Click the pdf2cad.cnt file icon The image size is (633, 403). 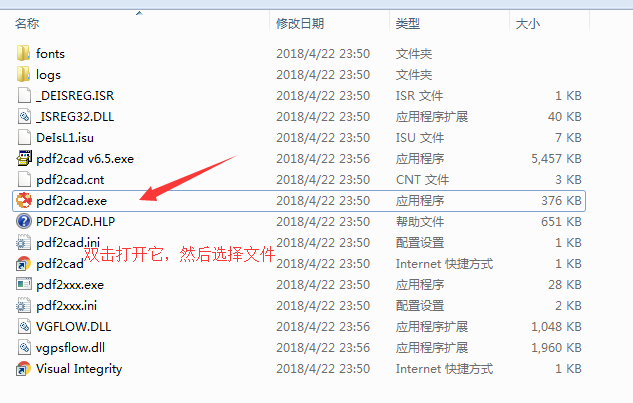[24, 179]
